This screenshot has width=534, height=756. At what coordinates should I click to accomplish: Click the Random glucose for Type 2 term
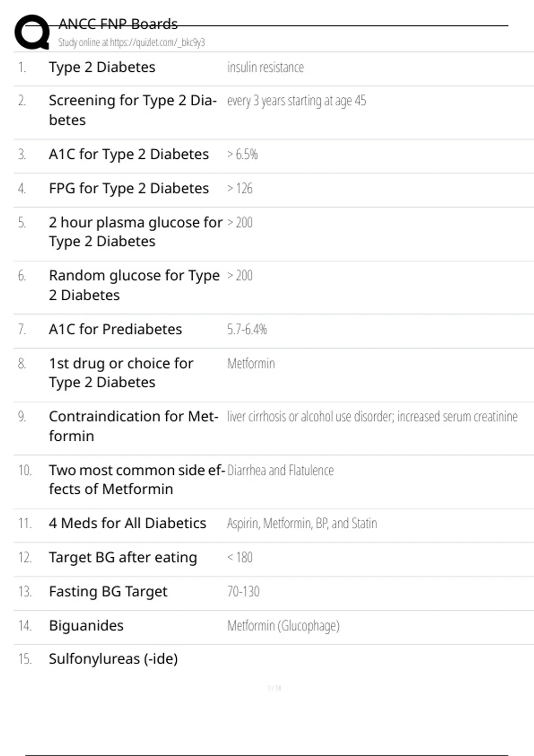pyautogui.click(x=134, y=285)
